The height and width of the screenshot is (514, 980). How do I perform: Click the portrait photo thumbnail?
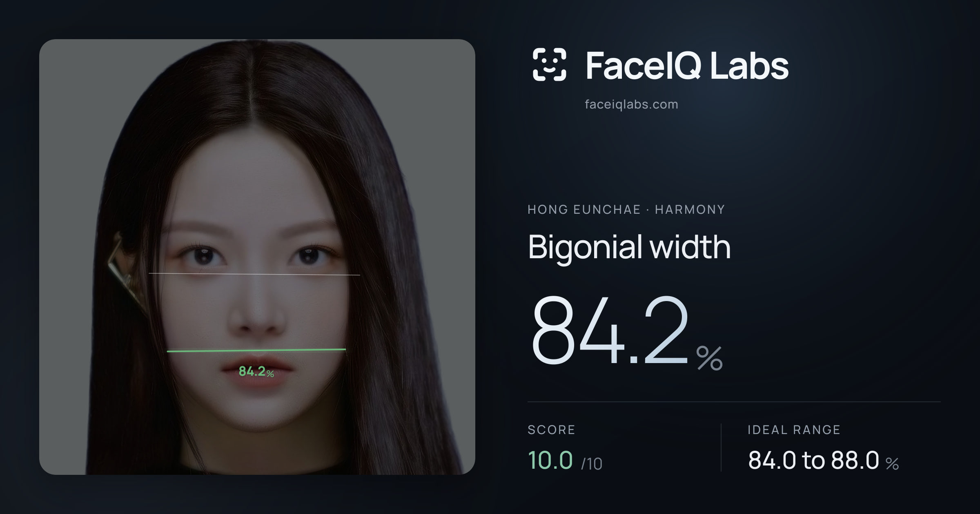click(x=257, y=257)
